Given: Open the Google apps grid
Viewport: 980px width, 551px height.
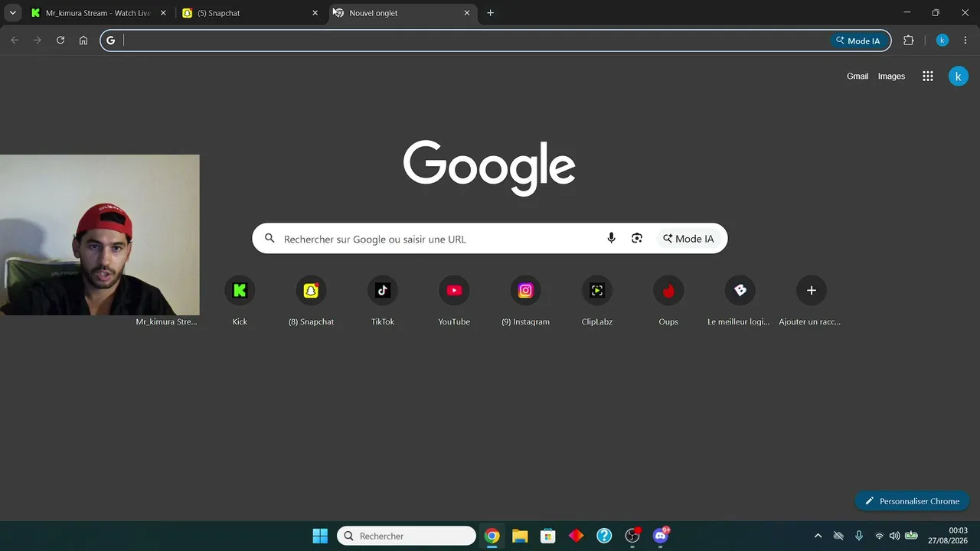Looking at the screenshot, I should (928, 77).
